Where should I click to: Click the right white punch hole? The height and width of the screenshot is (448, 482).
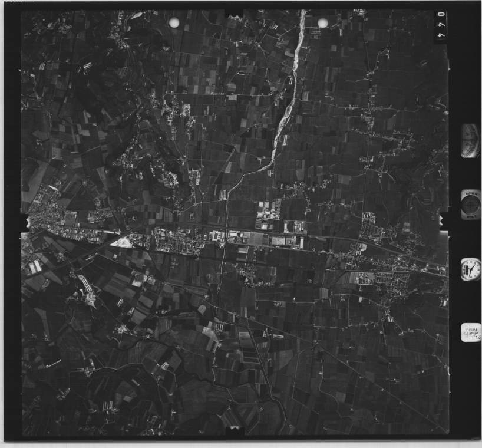(x=323, y=22)
